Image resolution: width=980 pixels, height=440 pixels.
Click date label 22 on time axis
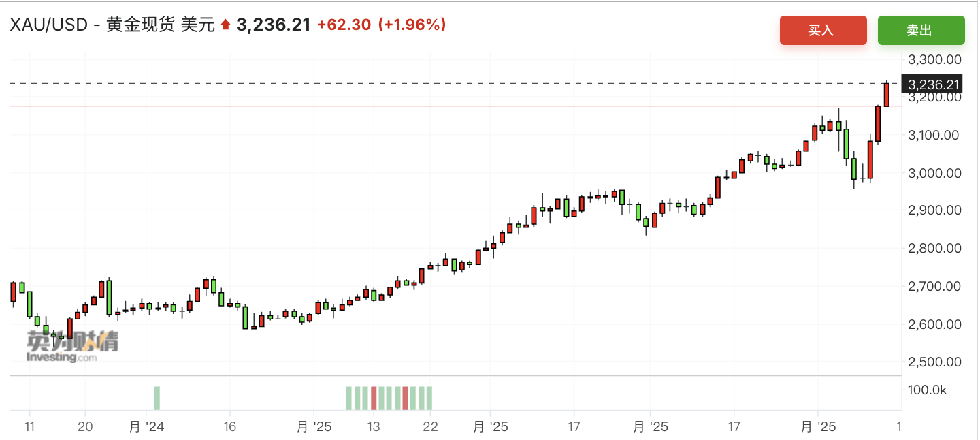pos(430,427)
